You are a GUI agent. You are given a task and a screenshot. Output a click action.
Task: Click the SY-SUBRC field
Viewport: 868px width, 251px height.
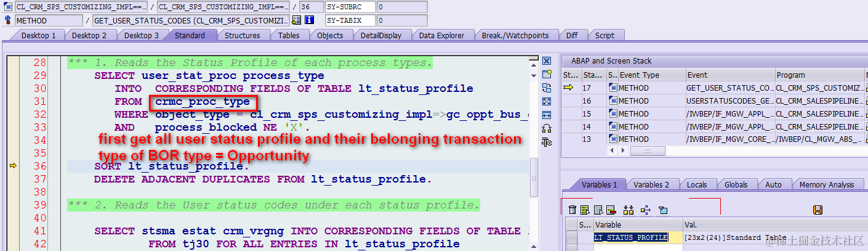(350, 7)
